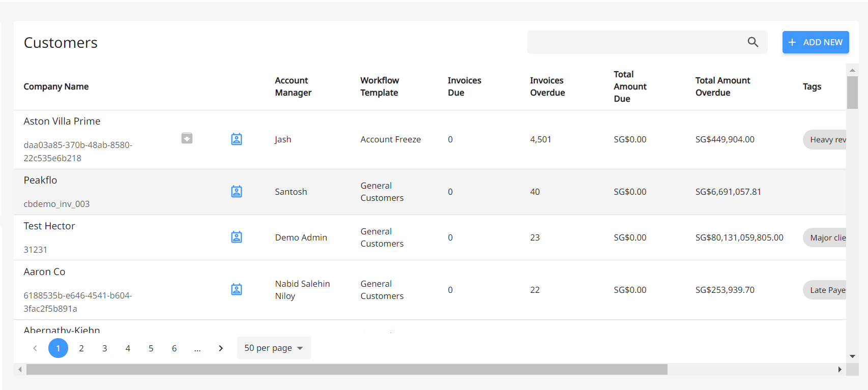Click the vertical scrollbar up arrow

click(852, 70)
